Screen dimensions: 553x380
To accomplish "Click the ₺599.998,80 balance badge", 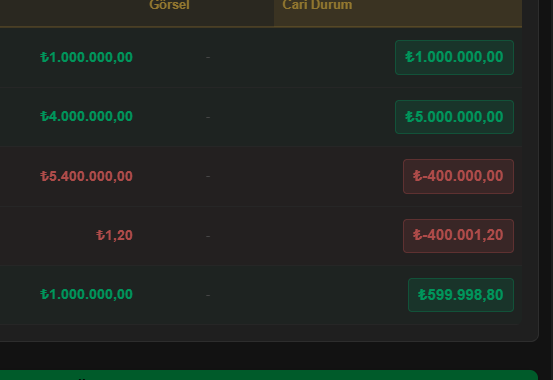I will tap(461, 295).
